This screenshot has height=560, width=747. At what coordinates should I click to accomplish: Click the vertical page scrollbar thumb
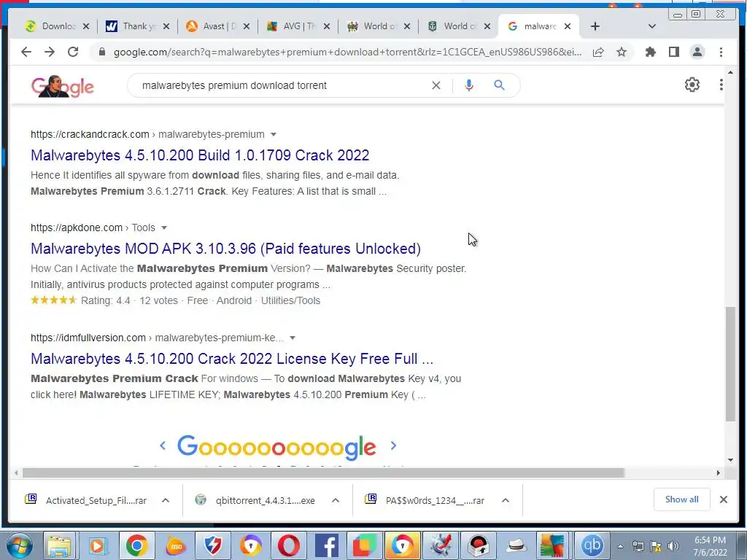point(730,364)
